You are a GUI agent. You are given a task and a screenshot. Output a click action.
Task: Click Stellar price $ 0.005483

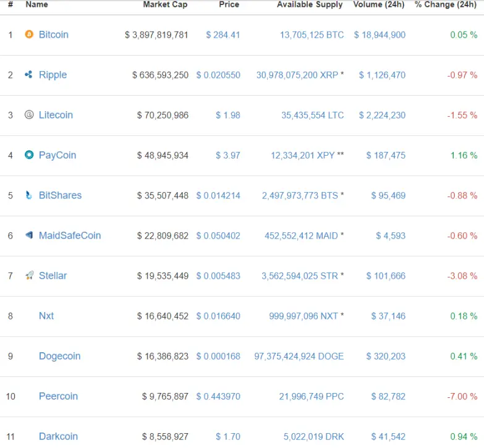218,276
